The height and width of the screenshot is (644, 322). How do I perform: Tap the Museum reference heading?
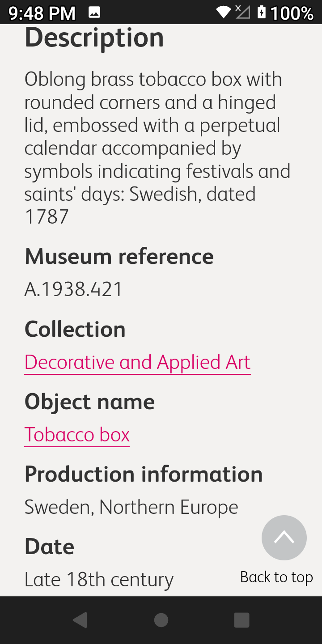pos(119,256)
